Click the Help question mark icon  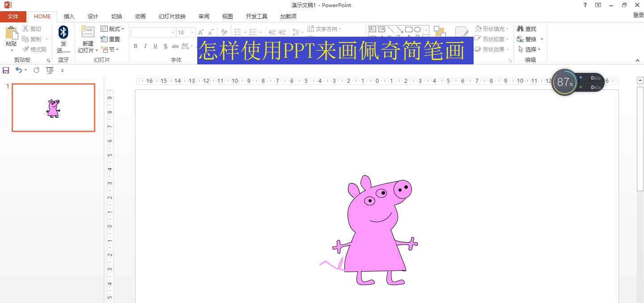coord(585,5)
